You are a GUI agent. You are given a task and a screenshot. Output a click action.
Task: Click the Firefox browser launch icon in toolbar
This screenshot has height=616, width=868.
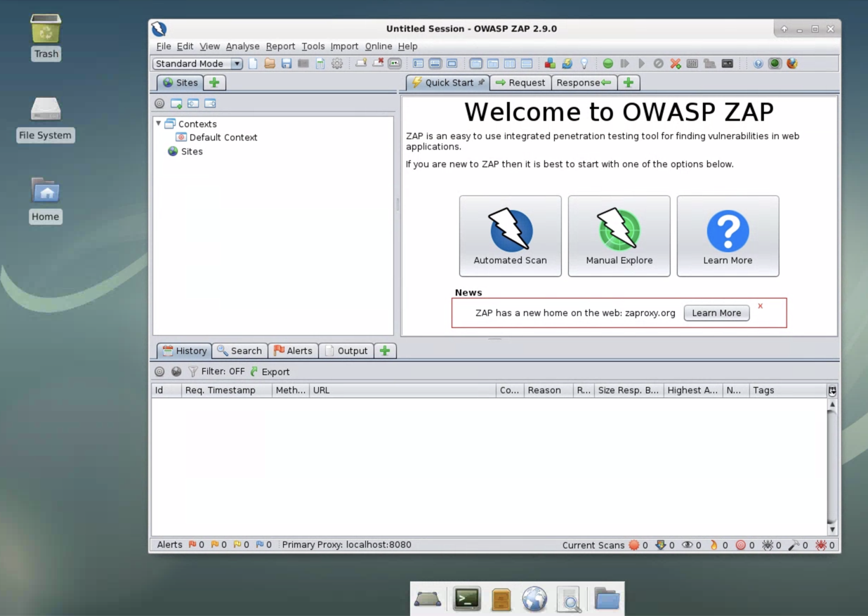pyautogui.click(x=792, y=63)
